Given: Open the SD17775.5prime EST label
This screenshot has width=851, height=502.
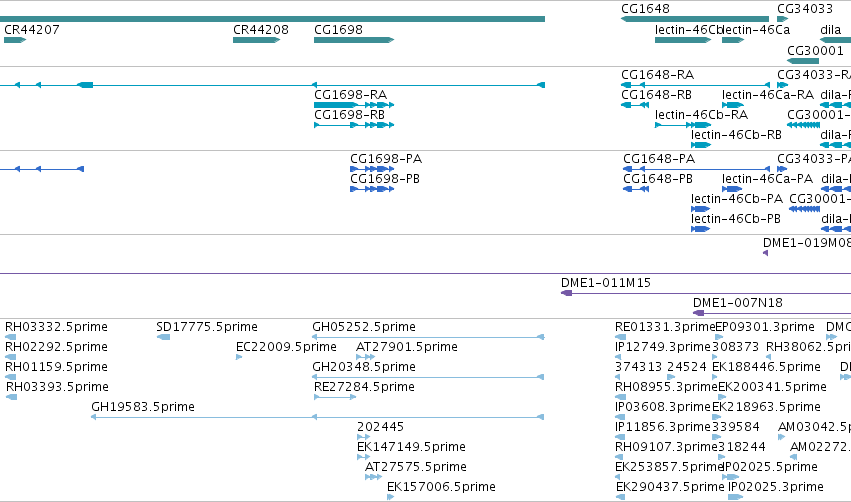Looking at the screenshot, I should pos(207,327).
